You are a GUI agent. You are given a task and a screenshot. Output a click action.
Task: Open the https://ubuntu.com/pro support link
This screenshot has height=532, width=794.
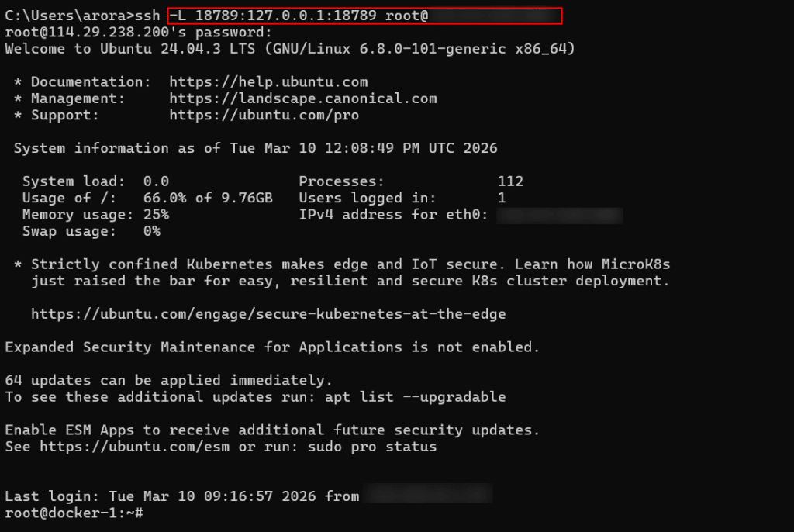point(264,116)
